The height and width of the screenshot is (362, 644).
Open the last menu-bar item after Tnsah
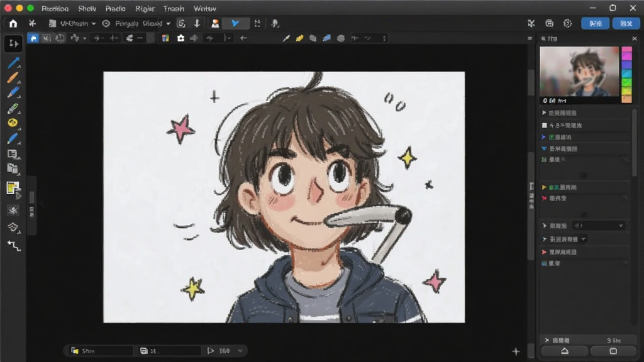click(x=204, y=9)
